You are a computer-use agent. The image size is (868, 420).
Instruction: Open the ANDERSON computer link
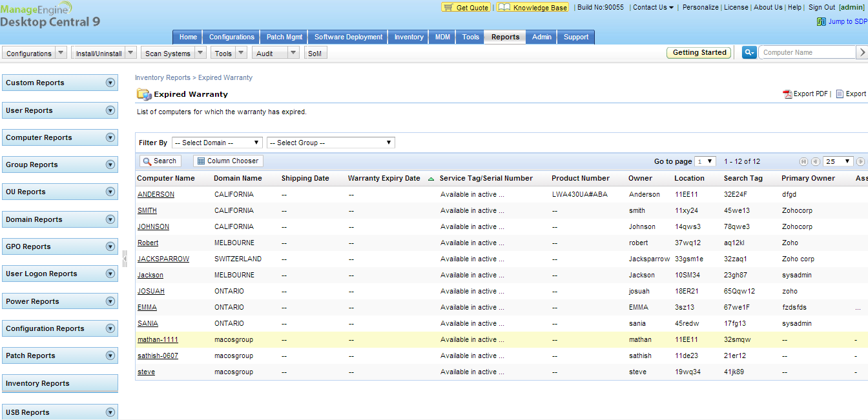(156, 194)
